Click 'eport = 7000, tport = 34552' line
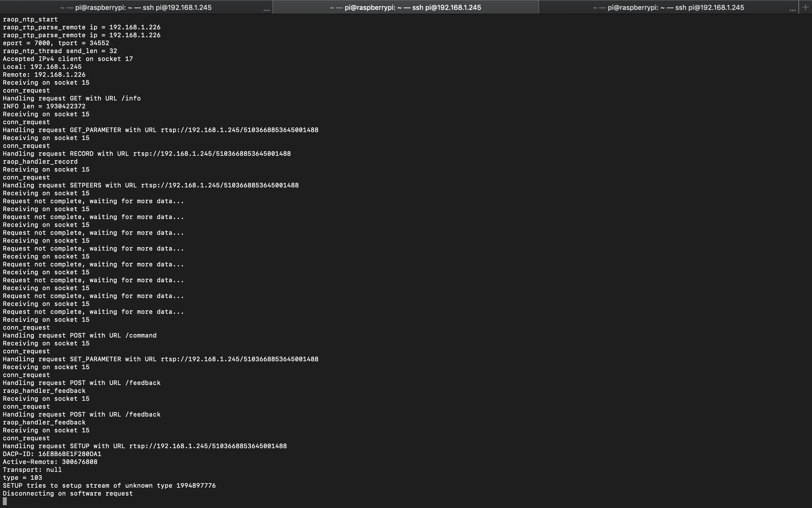The width and height of the screenshot is (812, 508). pyautogui.click(x=56, y=43)
